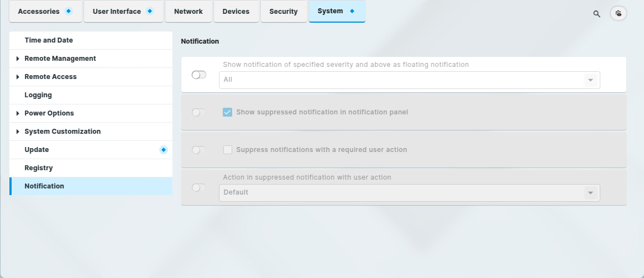
Task: Toggle switch for Action in suppressed notification
Action: (199, 187)
